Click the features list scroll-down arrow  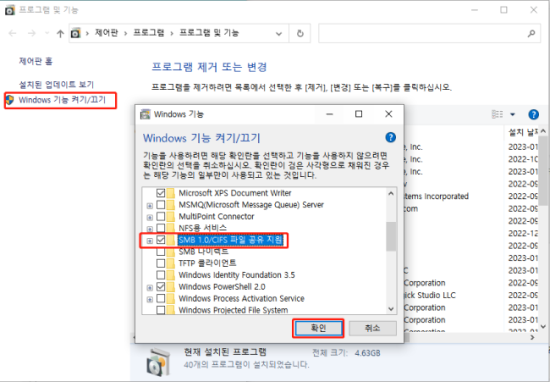pyautogui.click(x=391, y=309)
